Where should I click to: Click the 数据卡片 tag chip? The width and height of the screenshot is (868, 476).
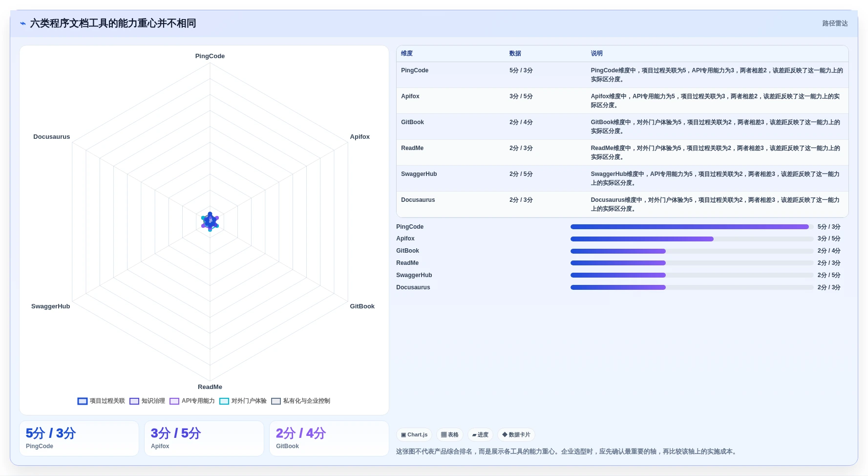516,434
